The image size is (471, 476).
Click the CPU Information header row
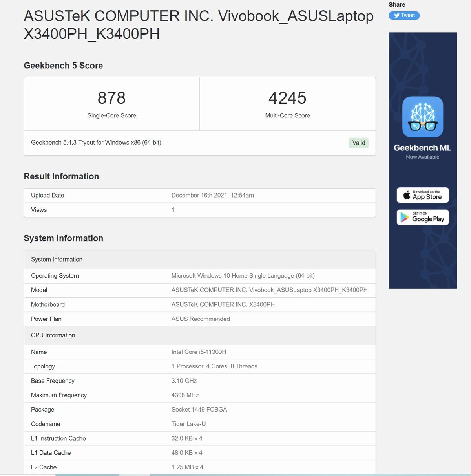(x=200, y=335)
